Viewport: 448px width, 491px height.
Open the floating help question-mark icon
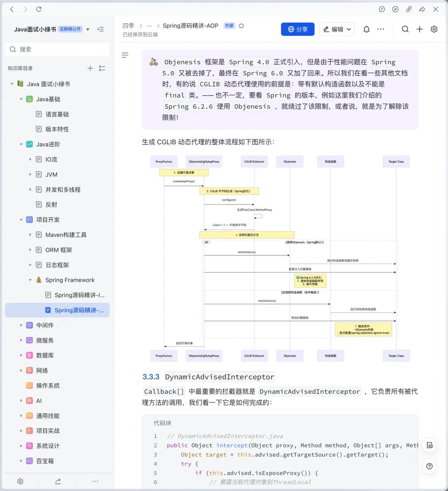429,466
